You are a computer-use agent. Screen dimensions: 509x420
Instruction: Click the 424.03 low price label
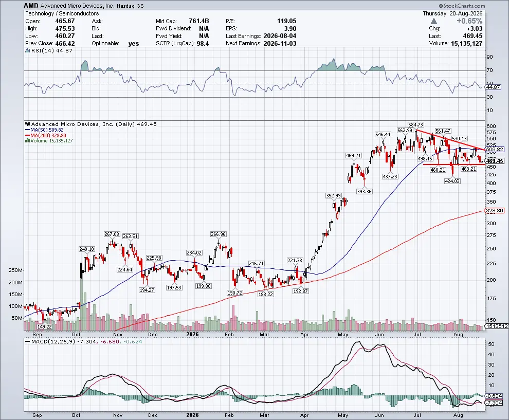click(452, 181)
